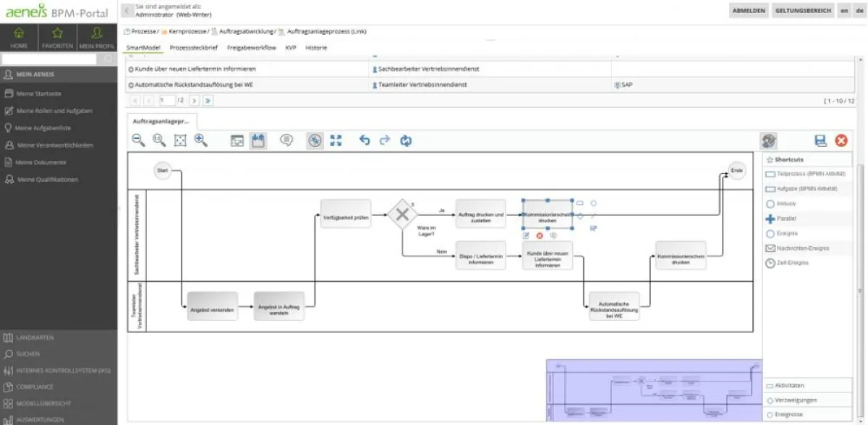868x425 pixels.
Task: Click the ABMELDEN button
Action: (749, 12)
